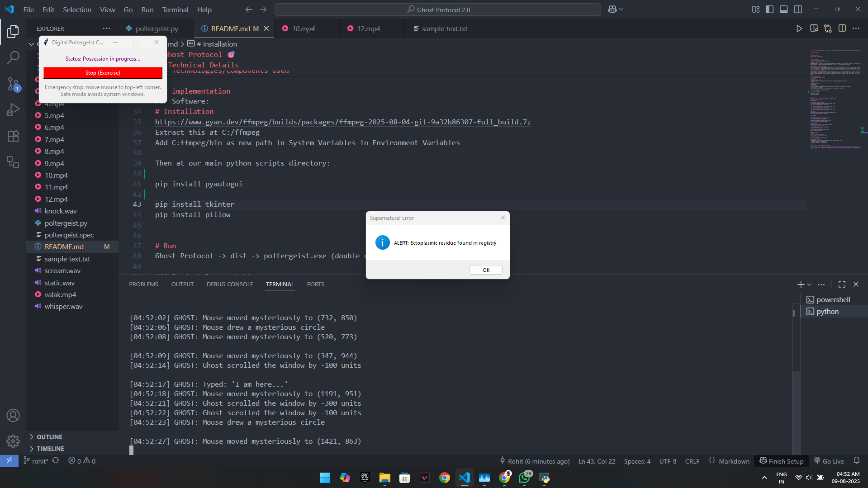Open the ffmpeg download link in README
The height and width of the screenshot is (488, 868).
click(343, 122)
